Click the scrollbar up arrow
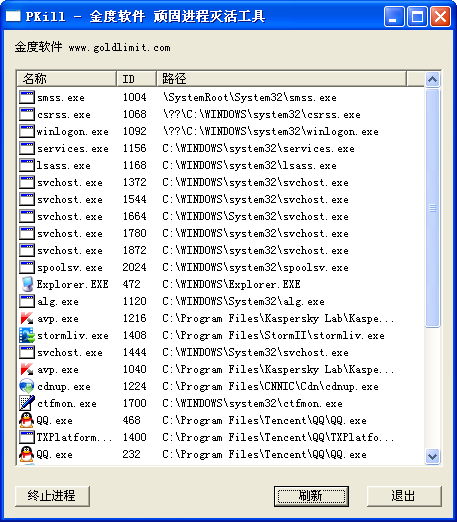 (x=432, y=79)
